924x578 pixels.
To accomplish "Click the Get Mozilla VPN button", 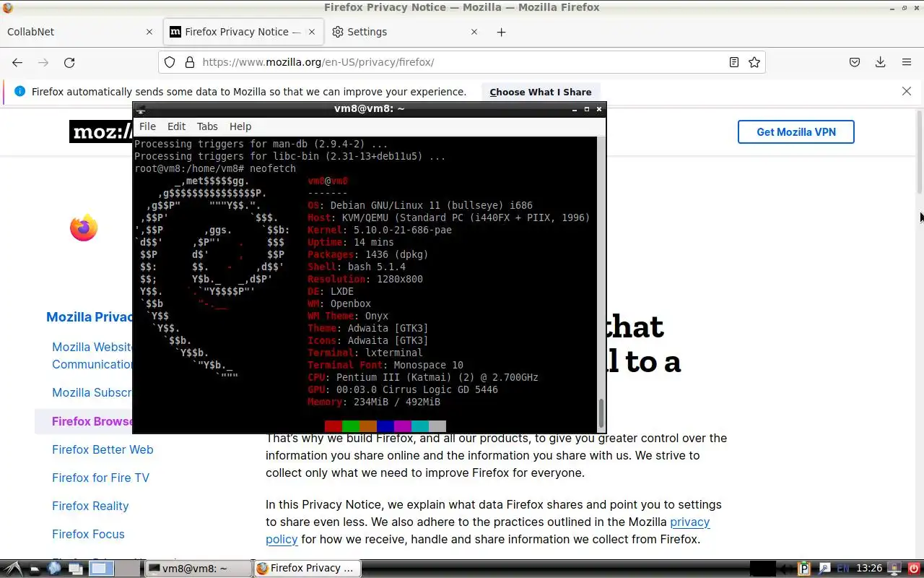I will [x=796, y=131].
